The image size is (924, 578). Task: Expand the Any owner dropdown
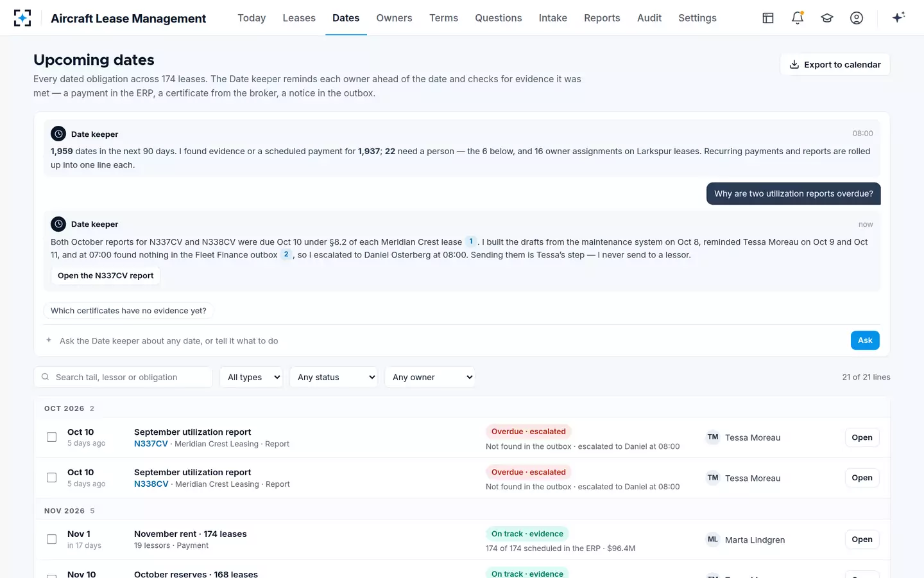tap(430, 377)
